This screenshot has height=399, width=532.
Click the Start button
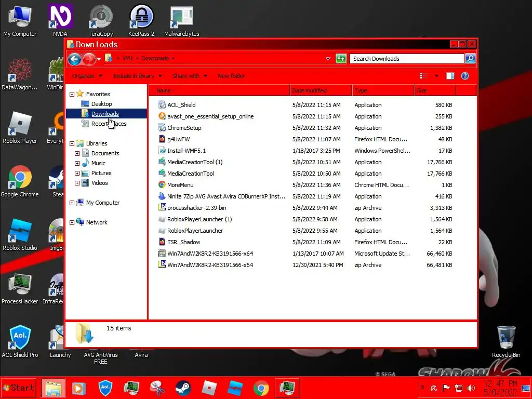tap(19, 388)
